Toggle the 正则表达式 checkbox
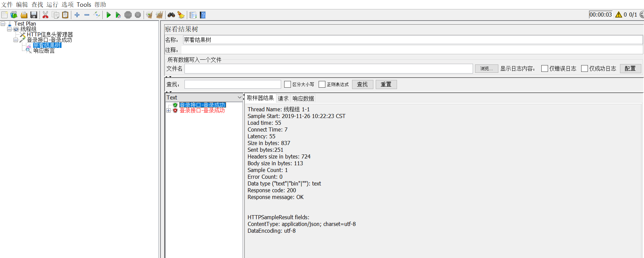This screenshot has width=644, height=258. pyautogui.click(x=322, y=84)
